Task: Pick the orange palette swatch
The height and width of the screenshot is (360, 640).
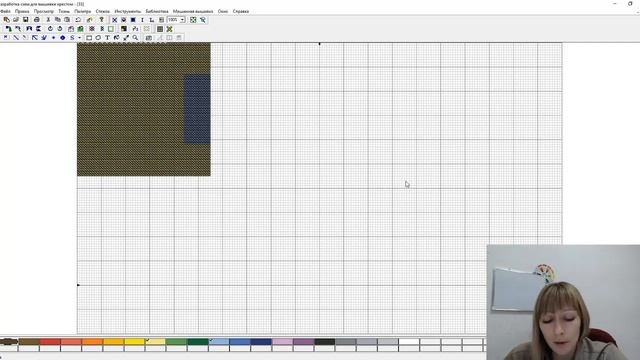Action: pos(92,342)
